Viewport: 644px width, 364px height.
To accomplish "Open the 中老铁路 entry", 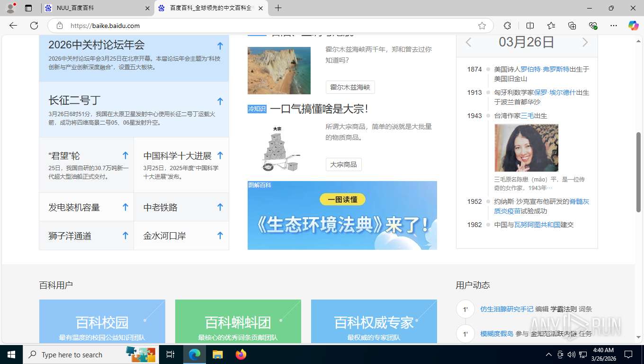I will coord(161,207).
